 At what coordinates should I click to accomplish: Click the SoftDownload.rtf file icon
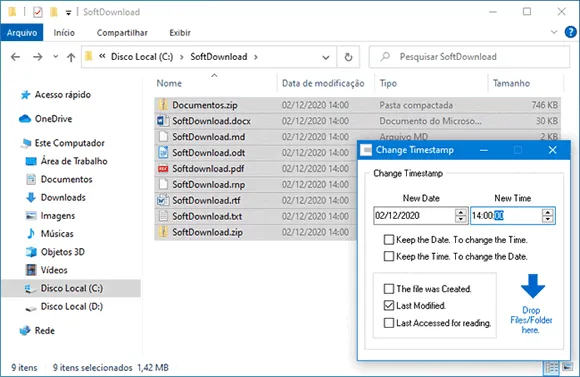point(163,200)
